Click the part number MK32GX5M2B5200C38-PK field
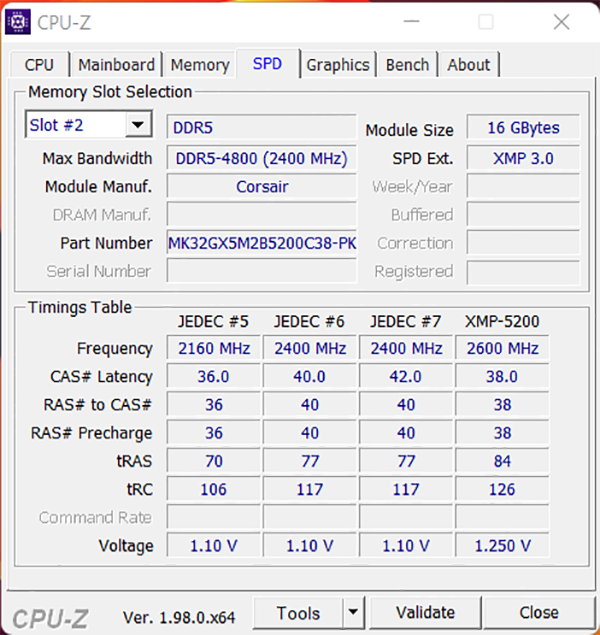This screenshot has height=635, width=600. click(x=262, y=243)
